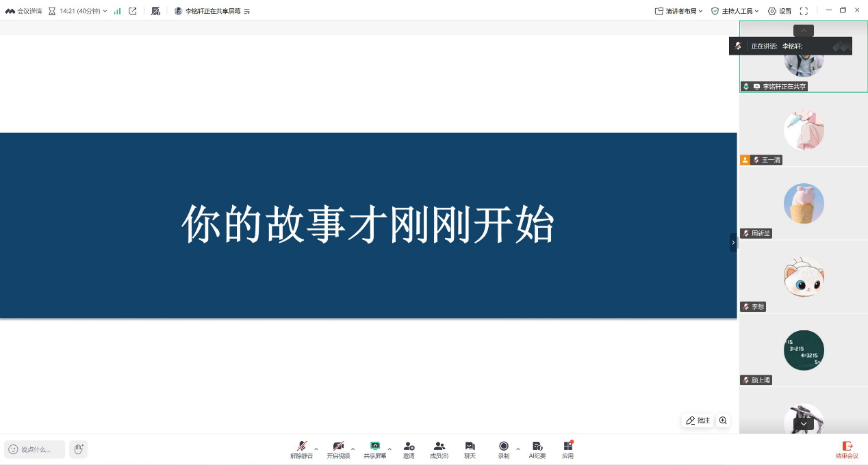
Task: Expand the audio options arrow beside 解除静音
Action: 316,449
